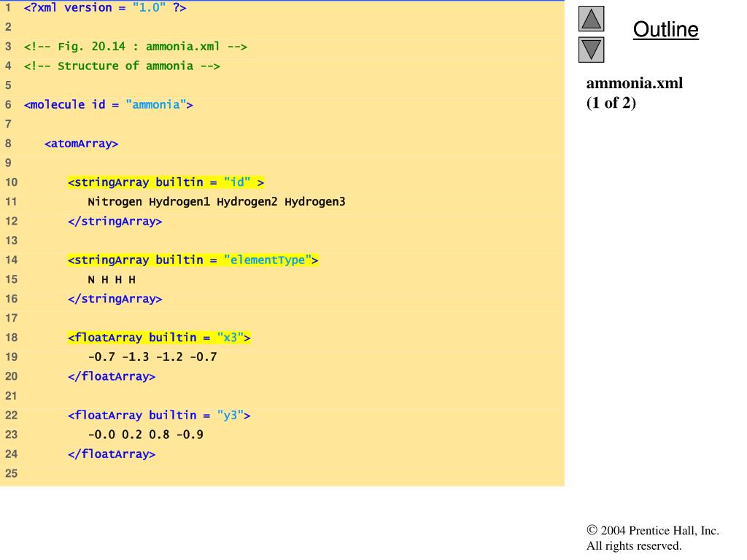Viewport: 747px width, 560px height.
Task: Click the 'ammonia.xml' file title
Action: (634, 83)
